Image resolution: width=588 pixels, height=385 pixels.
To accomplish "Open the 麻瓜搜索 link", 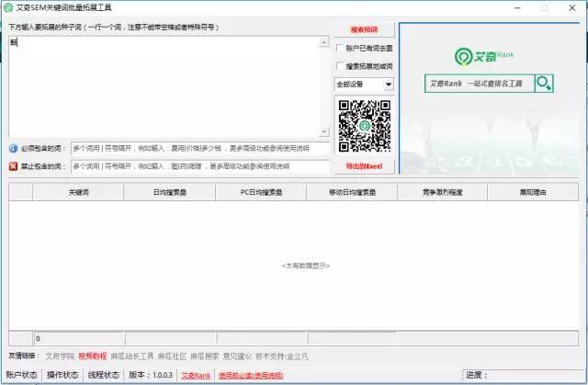I will click(204, 357).
